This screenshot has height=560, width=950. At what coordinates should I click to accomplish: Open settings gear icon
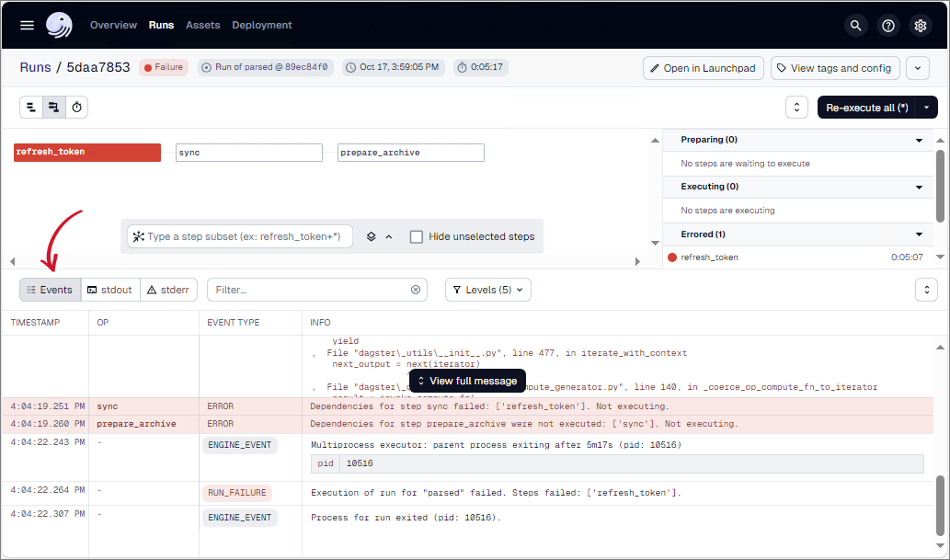pyautogui.click(x=920, y=26)
